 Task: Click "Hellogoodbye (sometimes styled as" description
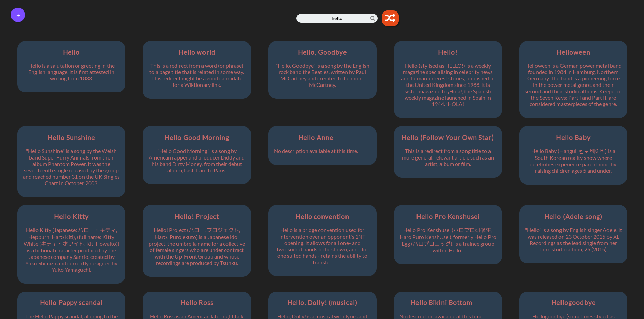573,316
